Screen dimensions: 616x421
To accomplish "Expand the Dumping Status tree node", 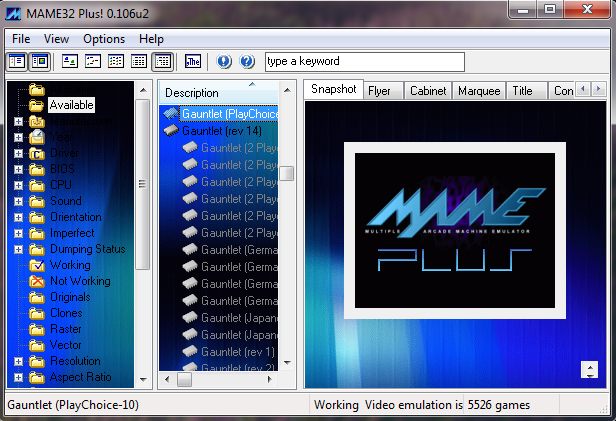I will pyautogui.click(x=18, y=249).
